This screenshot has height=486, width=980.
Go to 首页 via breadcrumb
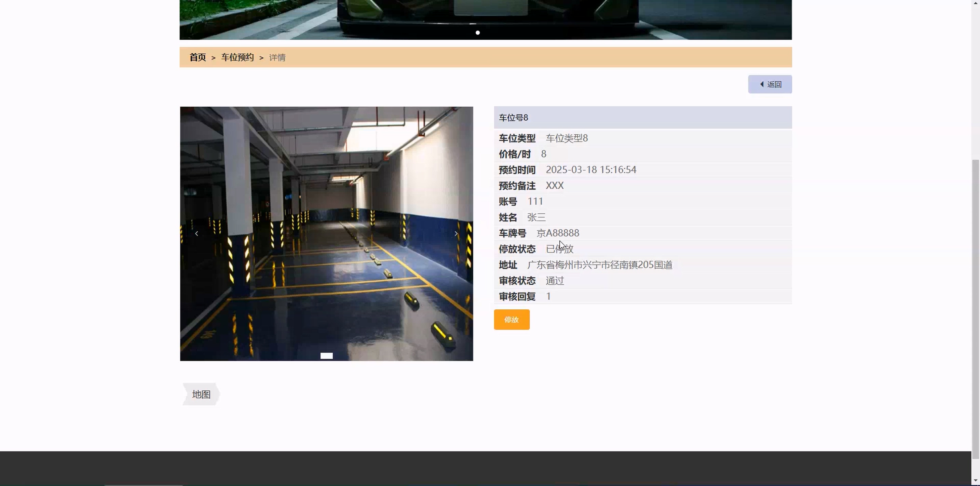pyautogui.click(x=198, y=57)
